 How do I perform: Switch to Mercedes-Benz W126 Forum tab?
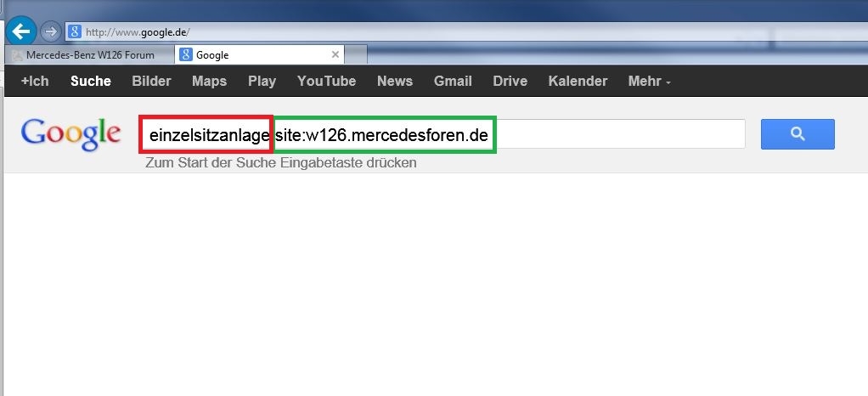click(89, 55)
